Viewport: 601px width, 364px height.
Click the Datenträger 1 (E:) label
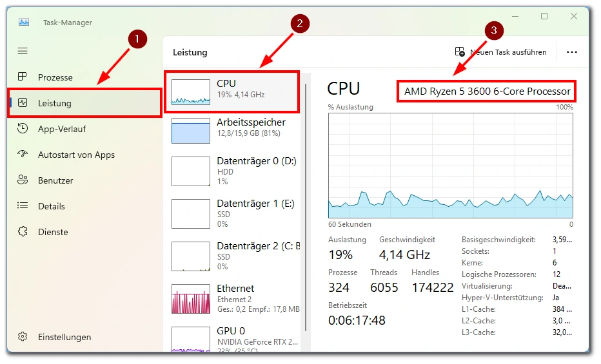point(255,204)
